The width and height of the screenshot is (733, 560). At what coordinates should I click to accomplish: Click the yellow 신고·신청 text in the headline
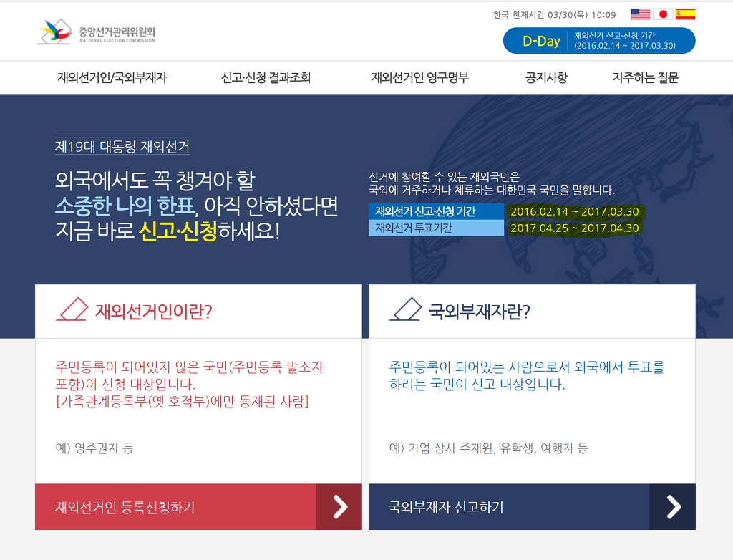178,231
